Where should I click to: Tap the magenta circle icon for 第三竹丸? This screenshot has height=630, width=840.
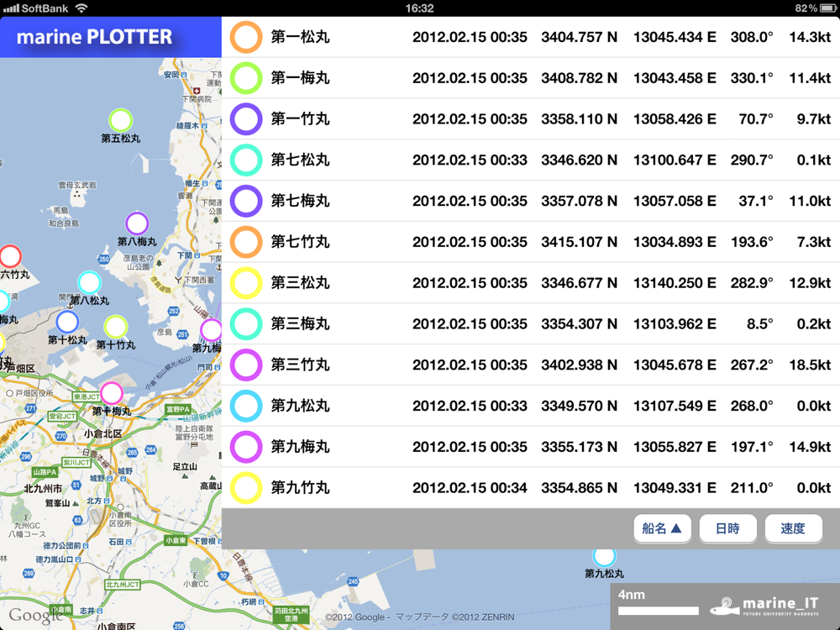[x=246, y=365]
